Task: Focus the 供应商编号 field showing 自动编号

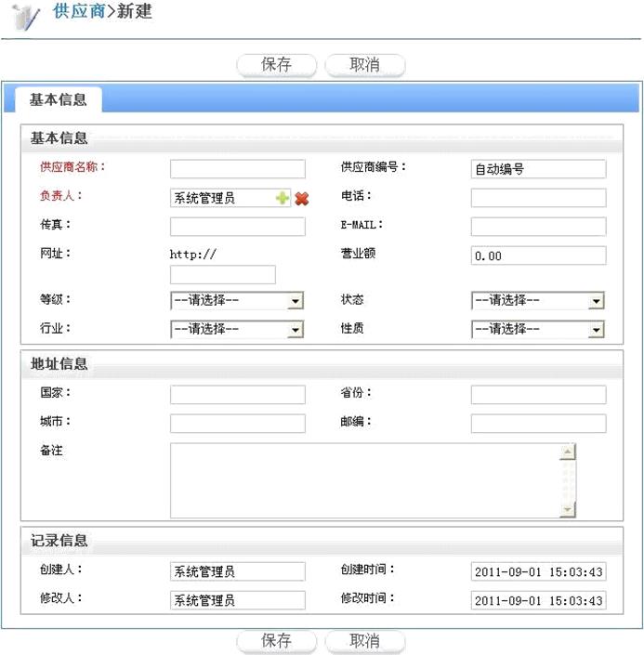Action: [x=538, y=169]
